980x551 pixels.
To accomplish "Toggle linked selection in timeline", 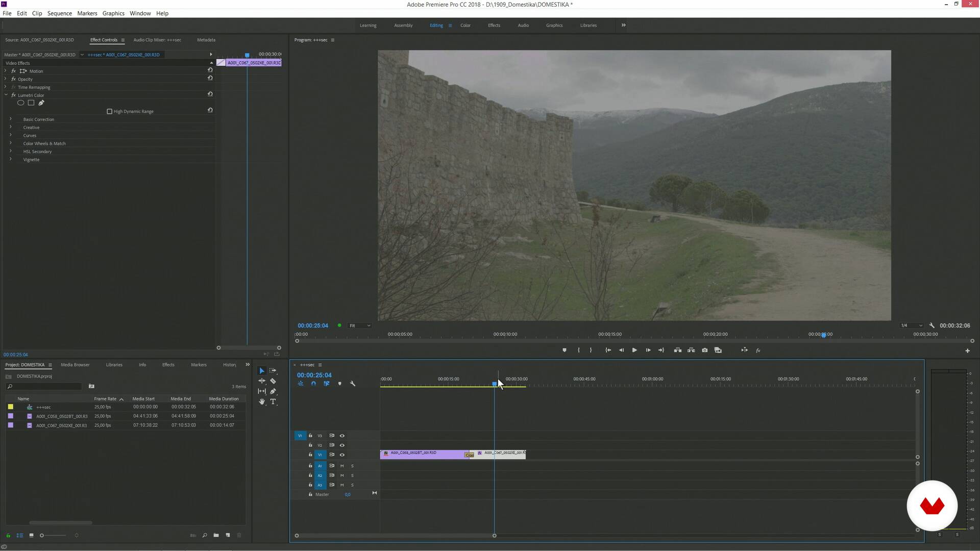I will pos(327,384).
